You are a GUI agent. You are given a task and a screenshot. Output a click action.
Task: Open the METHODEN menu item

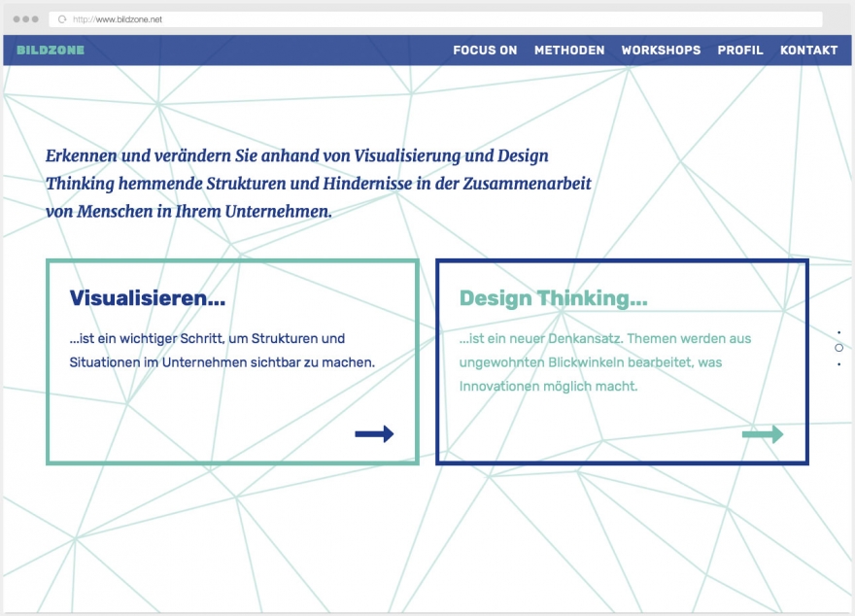tap(569, 51)
